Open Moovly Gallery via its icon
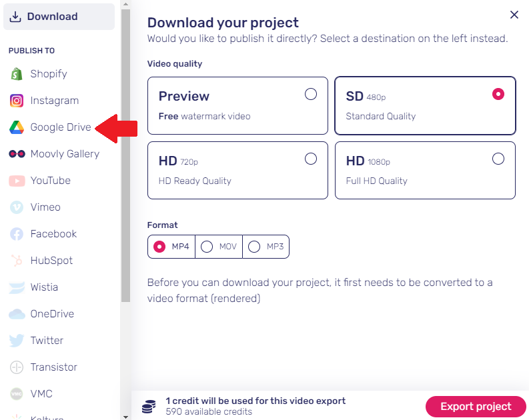 (17, 154)
